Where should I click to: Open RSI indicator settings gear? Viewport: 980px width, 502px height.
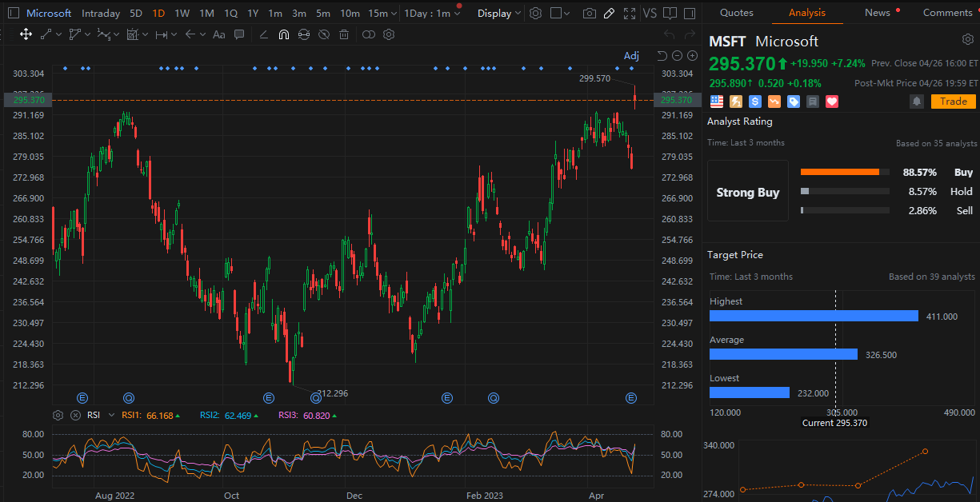coord(58,415)
